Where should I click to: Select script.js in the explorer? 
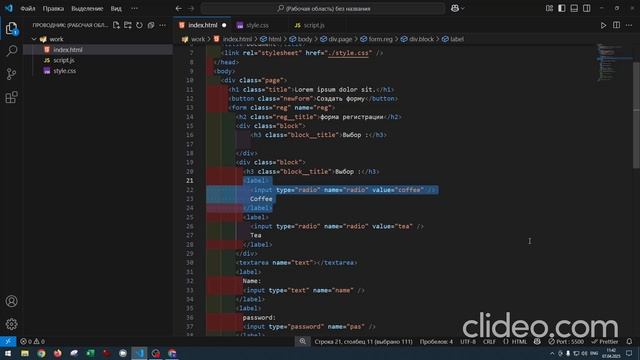[x=98, y=60]
